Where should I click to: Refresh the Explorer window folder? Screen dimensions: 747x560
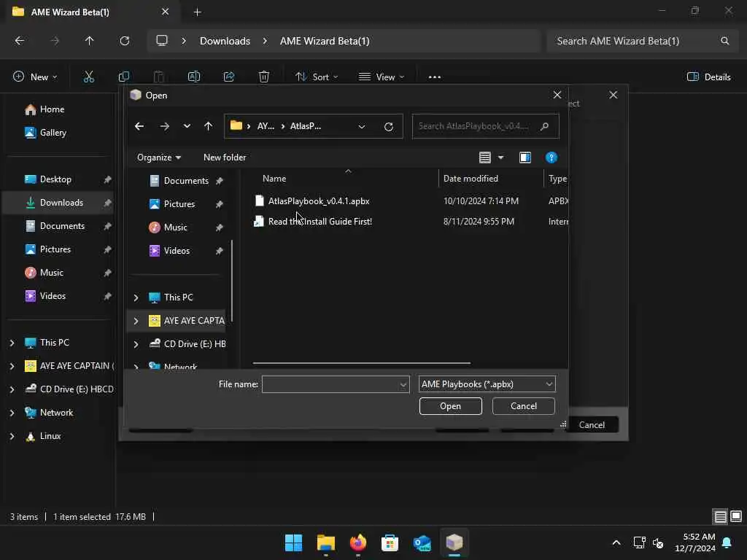(124, 41)
